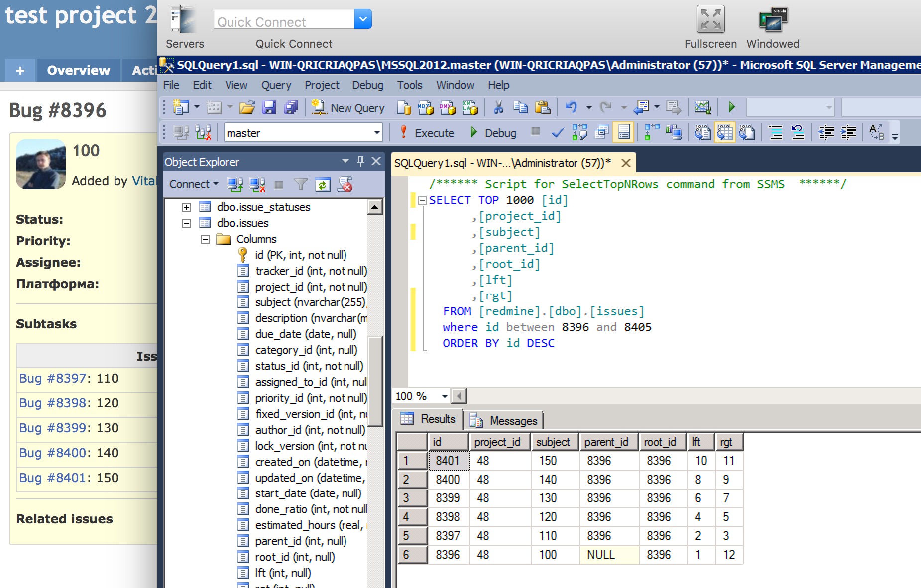
Task: Click the Database Engine Query file icon
Action: point(404,108)
